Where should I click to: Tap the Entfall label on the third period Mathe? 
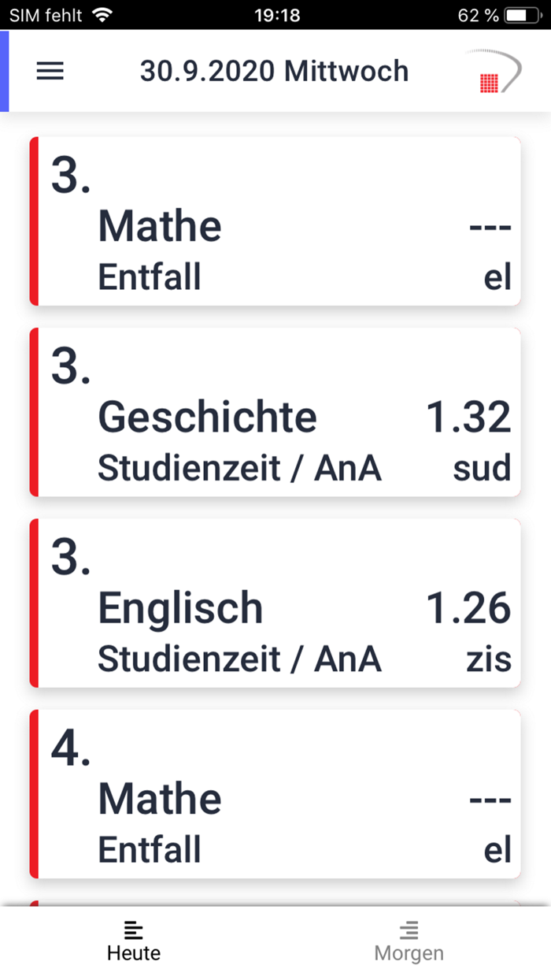tap(149, 277)
